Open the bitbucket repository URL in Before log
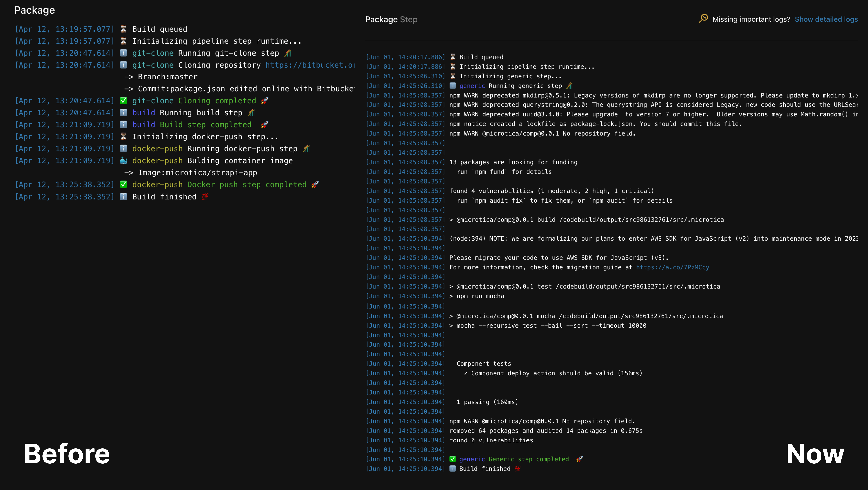This screenshot has height=490, width=868. (x=310, y=65)
